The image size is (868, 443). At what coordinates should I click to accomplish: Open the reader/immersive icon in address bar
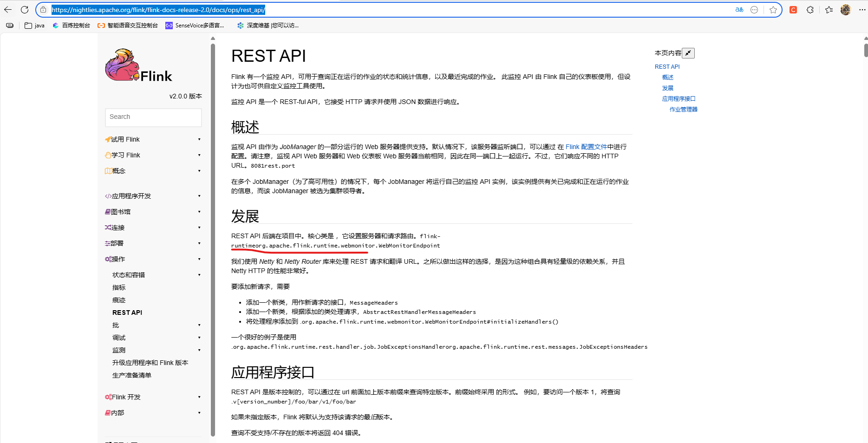pyautogui.click(x=754, y=10)
